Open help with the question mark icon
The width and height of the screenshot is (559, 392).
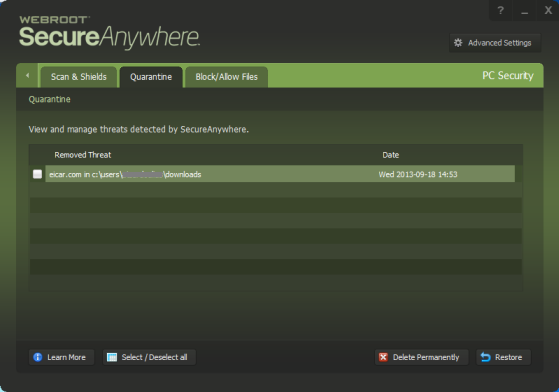(501, 10)
